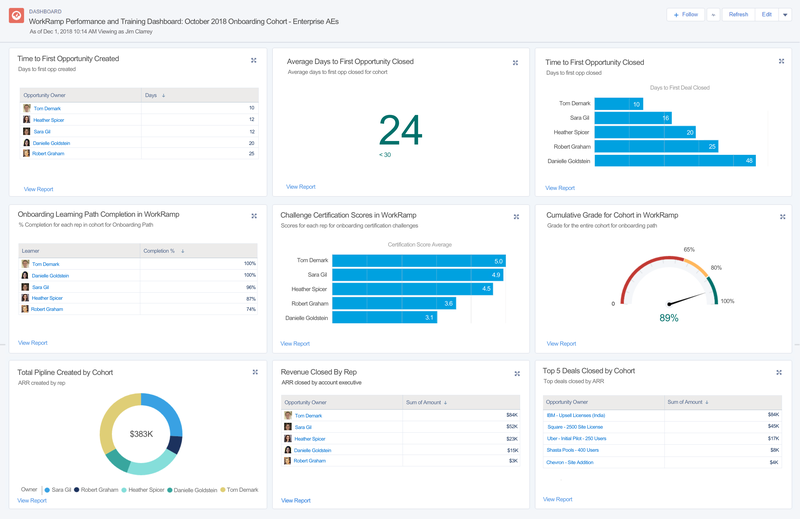Open View Report under Top 5 Deals Closed

pyautogui.click(x=557, y=500)
